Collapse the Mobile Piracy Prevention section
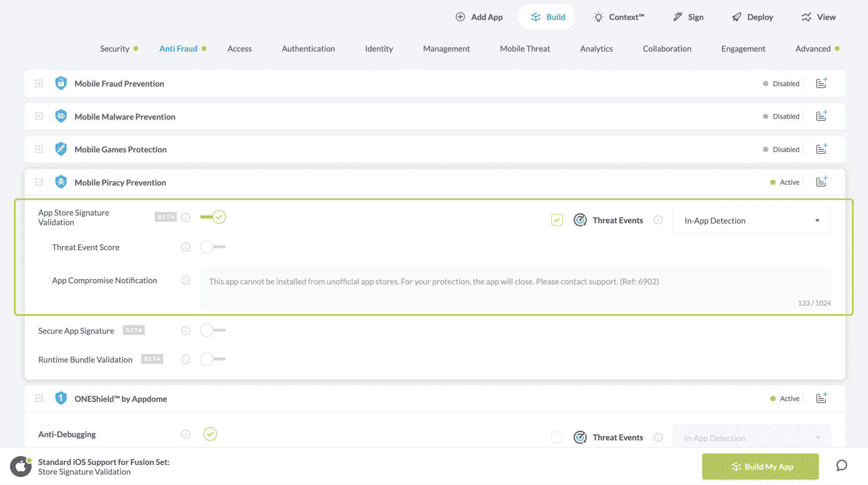Screen dimensions: 868x485 pos(39,182)
